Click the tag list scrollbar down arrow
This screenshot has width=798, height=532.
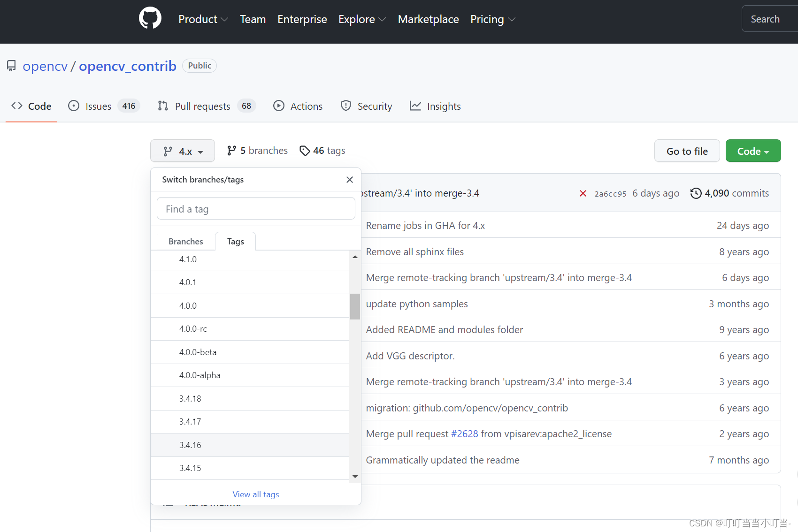coord(355,476)
